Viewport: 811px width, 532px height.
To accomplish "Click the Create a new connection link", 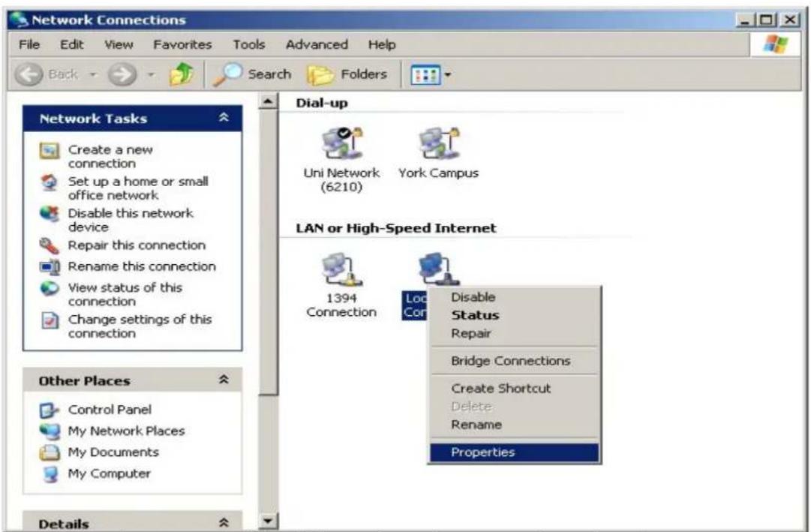I will [x=110, y=156].
